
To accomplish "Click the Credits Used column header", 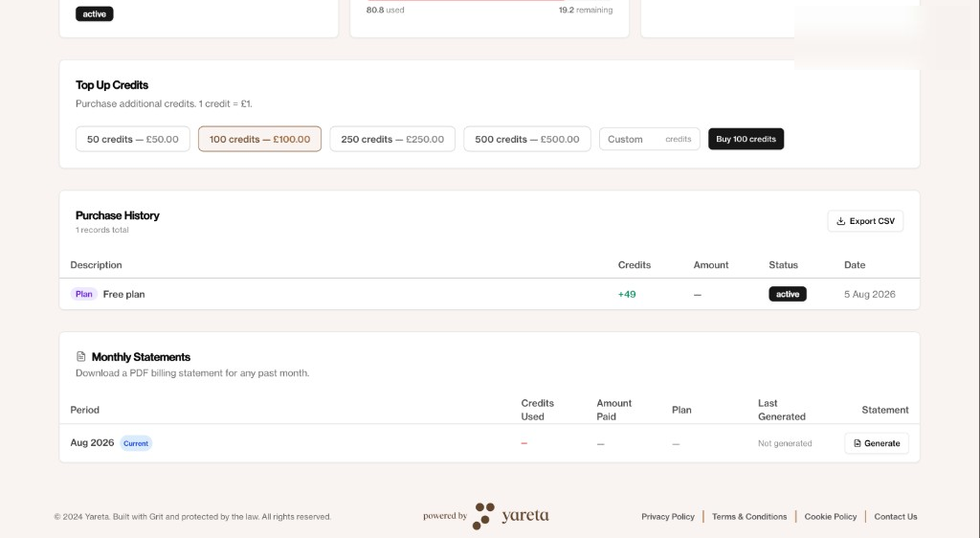I will tap(538, 410).
